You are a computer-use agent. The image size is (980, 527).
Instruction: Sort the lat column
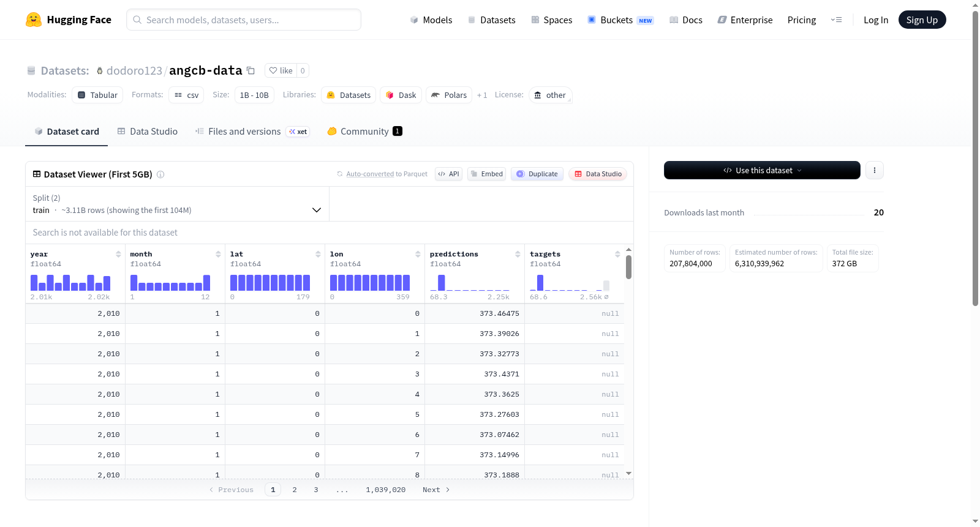318,254
